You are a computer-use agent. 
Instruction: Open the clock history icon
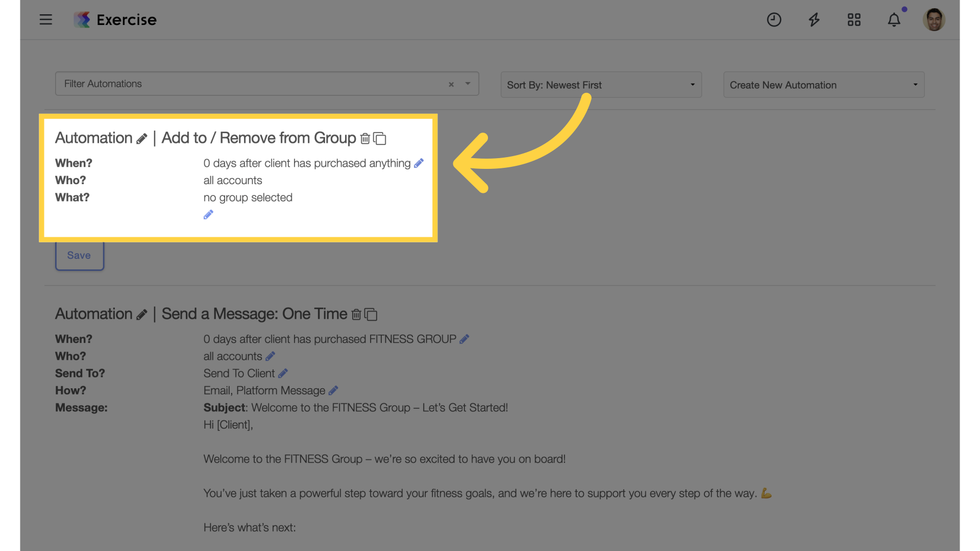tap(774, 20)
